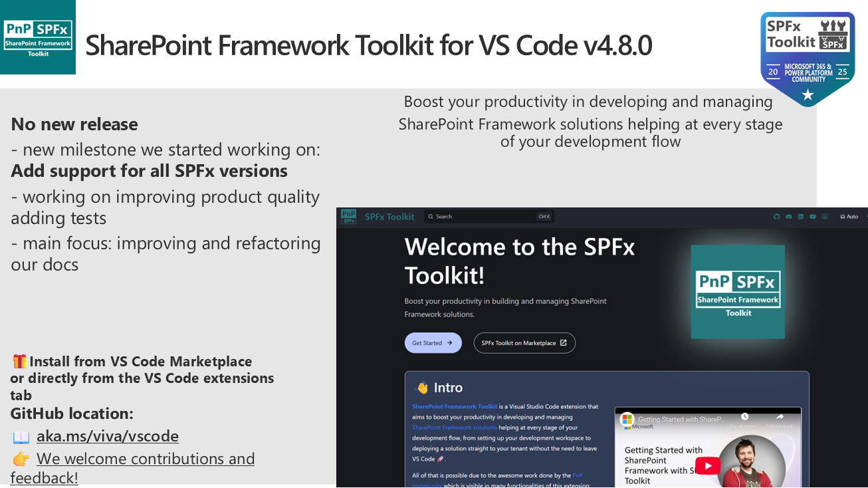Click the SPFx Toolkit community badge
Viewport: 868px width, 488px height.
click(x=808, y=59)
